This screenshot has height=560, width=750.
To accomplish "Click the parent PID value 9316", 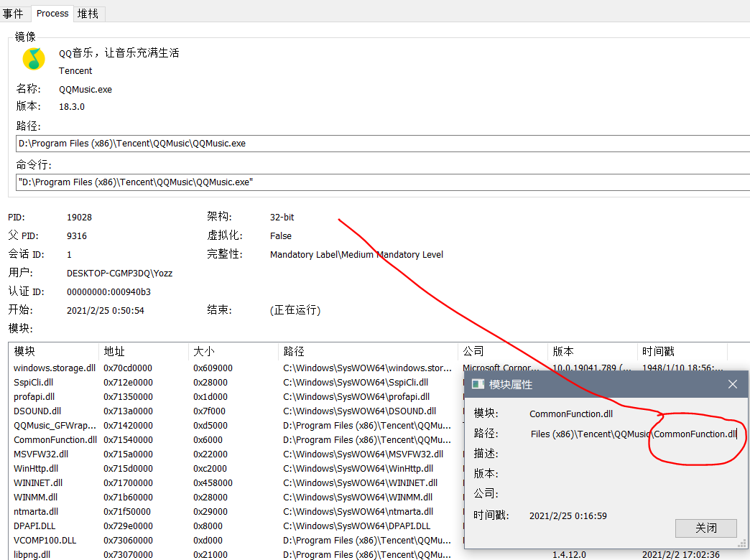I will click(77, 235).
